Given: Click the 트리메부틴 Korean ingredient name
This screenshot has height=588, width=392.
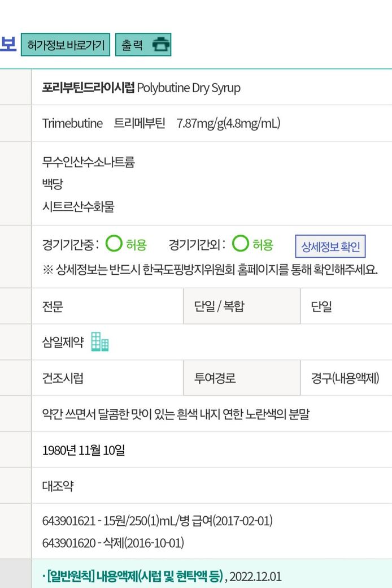Looking at the screenshot, I should 140,123.
